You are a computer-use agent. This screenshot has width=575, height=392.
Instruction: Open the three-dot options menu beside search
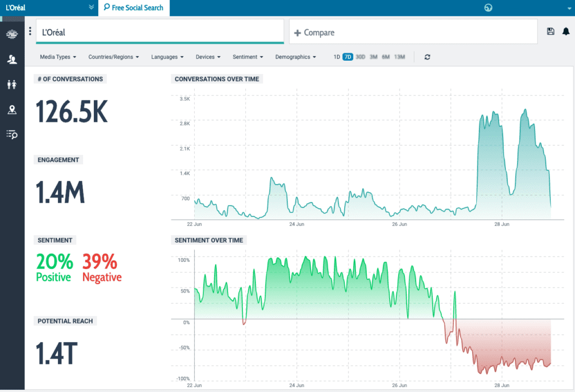point(30,31)
